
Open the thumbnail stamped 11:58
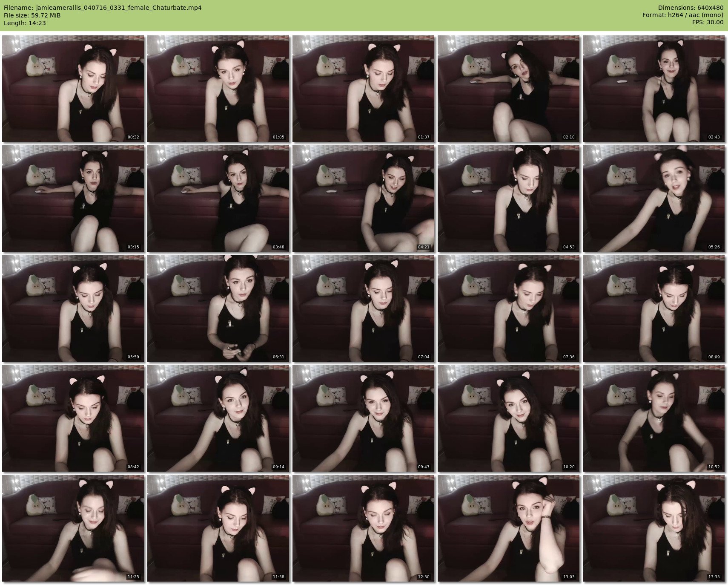pyautogui.click(x=218, y=528)
